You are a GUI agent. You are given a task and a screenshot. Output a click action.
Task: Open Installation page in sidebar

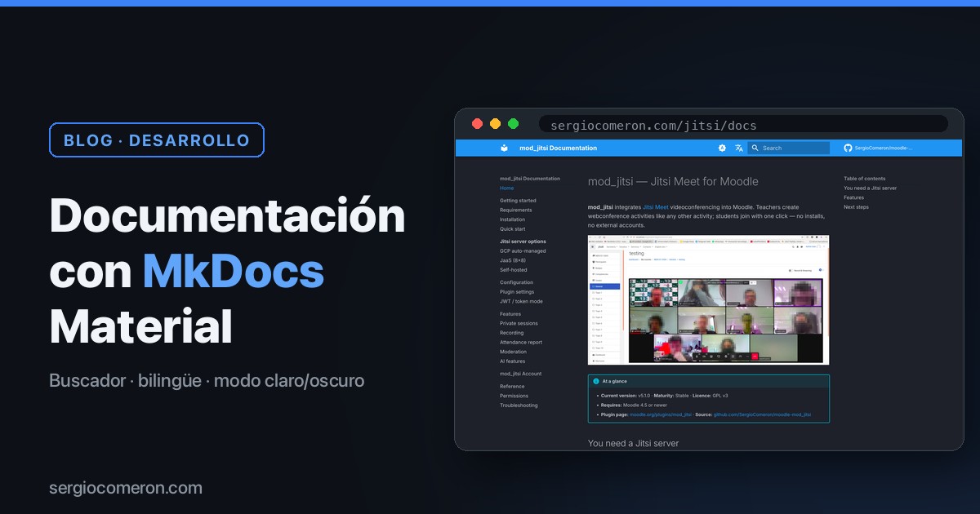coord(513,219)
